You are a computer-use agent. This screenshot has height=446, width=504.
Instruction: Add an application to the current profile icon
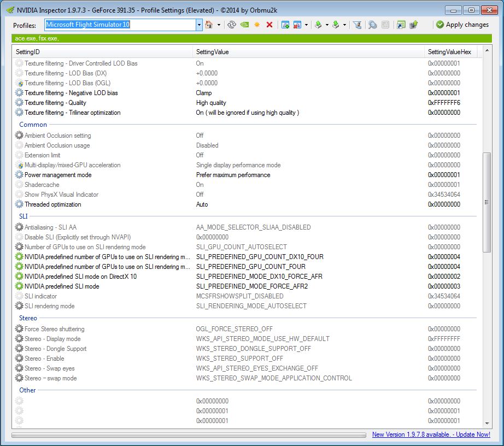(x=285, y=25)
